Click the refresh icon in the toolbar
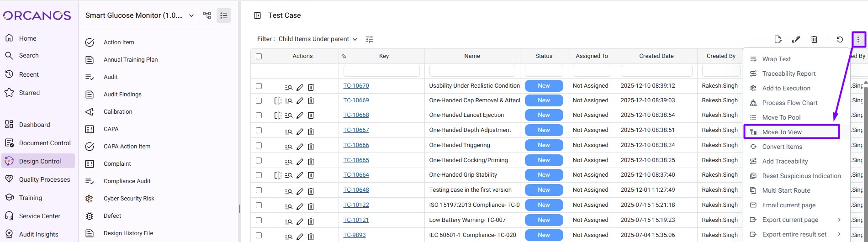Image resolution: width=868 pixels, height=242 pixels. click(x=840, y=39)
